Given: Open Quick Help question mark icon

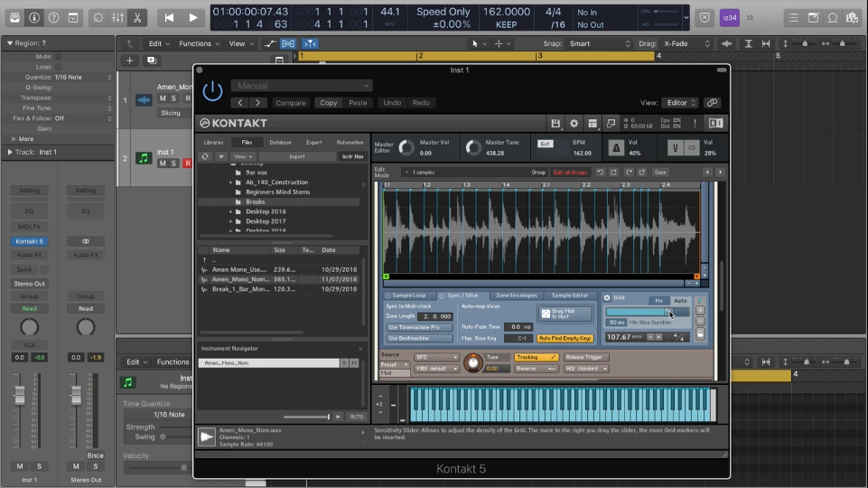Looking at the screenshot, I should click(x=53, y=18).
